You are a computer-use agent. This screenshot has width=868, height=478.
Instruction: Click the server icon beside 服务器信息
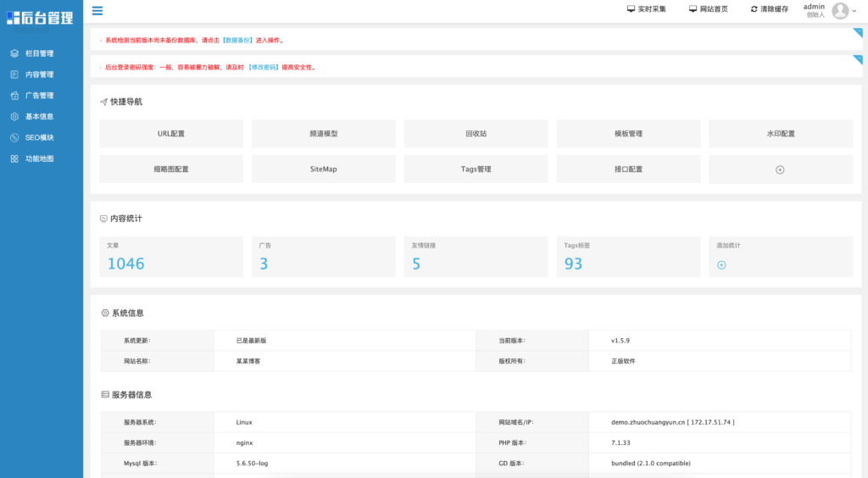click(105, 394)
